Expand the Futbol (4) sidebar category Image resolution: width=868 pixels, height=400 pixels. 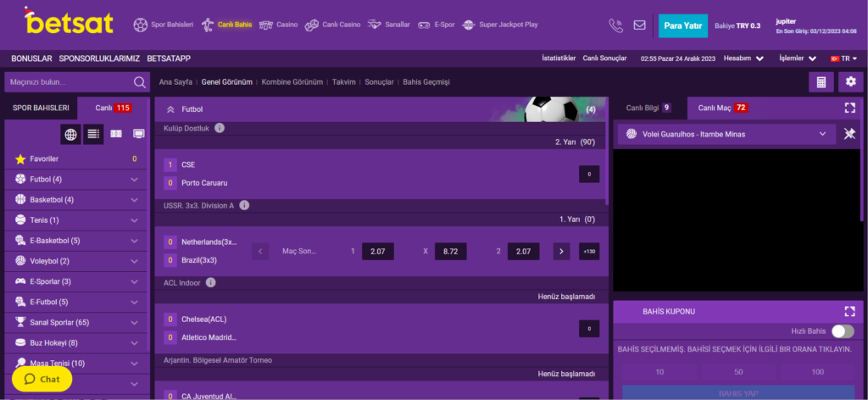pyautogui.click(x=75, y=180)
